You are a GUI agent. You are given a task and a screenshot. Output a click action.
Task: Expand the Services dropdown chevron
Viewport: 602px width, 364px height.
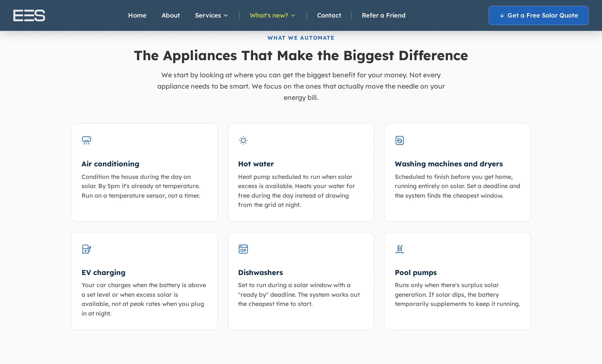coord(226,16)
